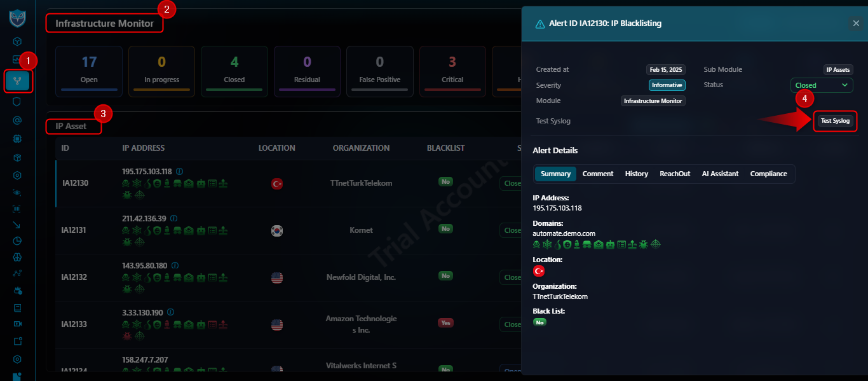Screen dimensions: 868x381
Task: Click info icon next to 143.95.80.180
Action: tap(175, 266)
